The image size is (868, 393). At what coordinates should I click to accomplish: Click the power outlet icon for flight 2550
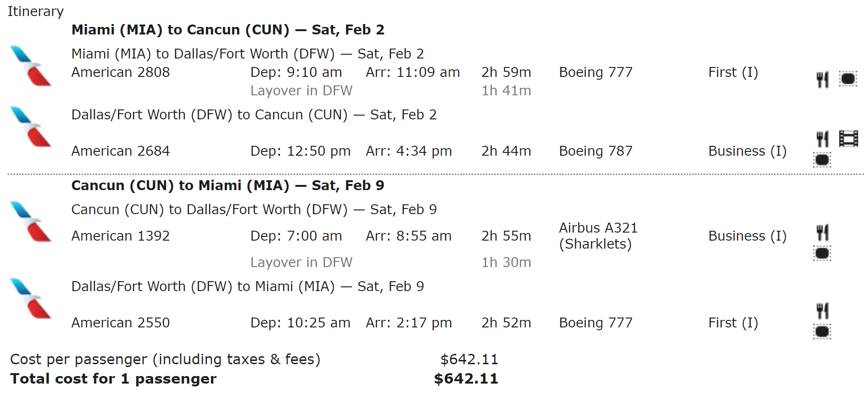pos(822,332)
